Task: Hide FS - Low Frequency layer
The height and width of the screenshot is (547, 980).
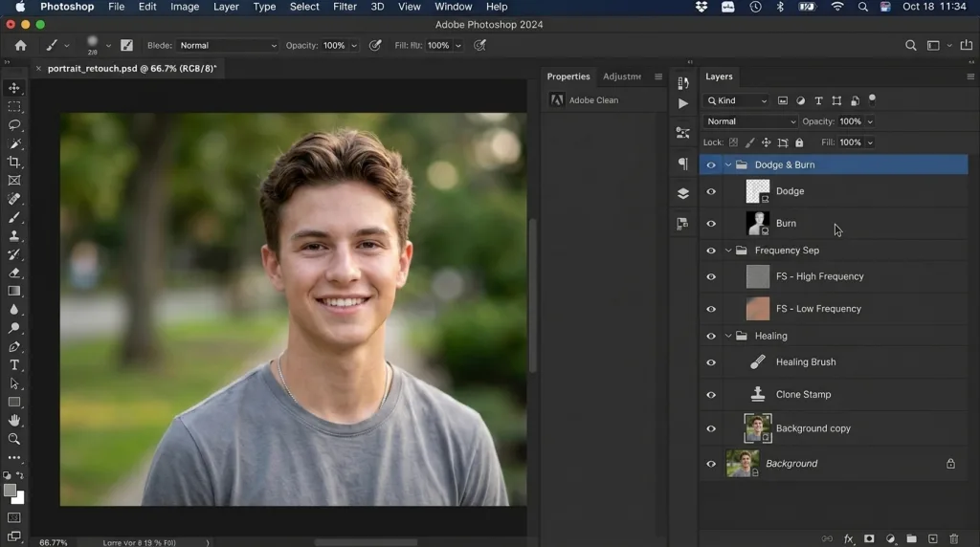Action: 711,309
